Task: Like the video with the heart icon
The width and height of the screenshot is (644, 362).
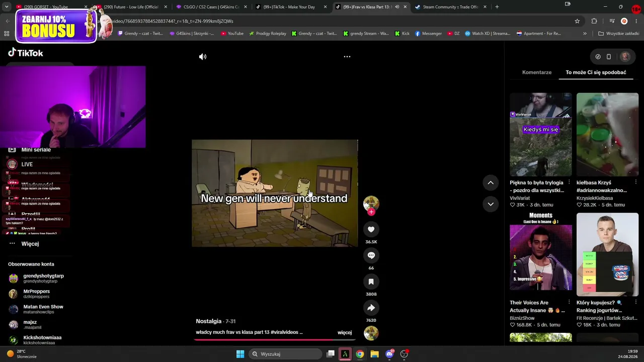Action: (x=371, y=229)
